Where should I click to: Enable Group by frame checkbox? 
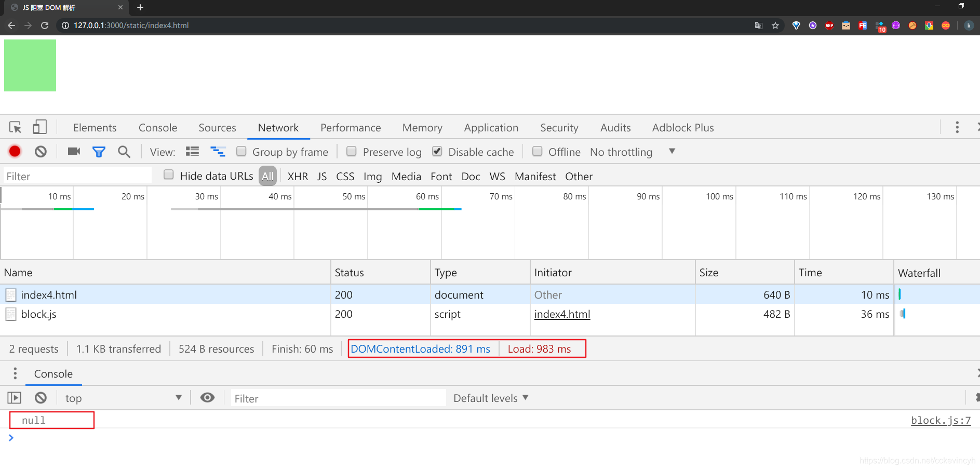(241, 151)
